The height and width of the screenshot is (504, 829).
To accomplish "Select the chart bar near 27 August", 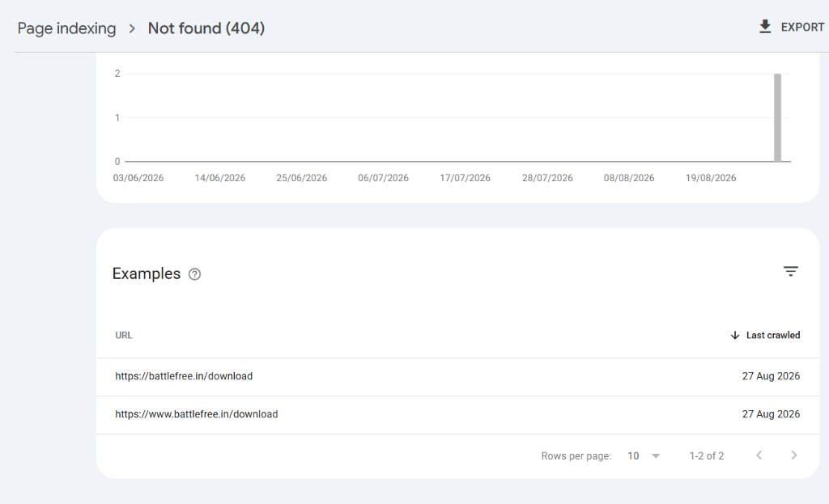I will pos(778,118).
